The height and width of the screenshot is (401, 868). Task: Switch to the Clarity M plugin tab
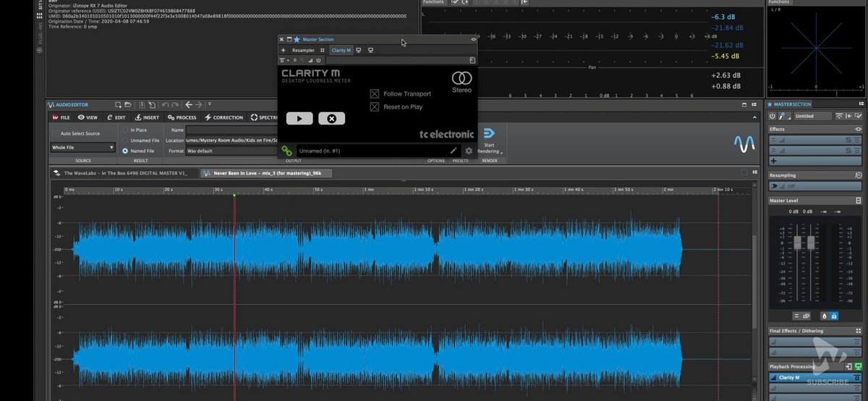point(341,50)
